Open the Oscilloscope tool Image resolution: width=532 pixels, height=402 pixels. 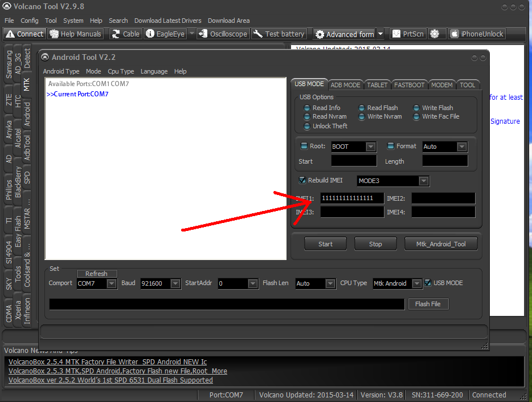pos(223,34)
